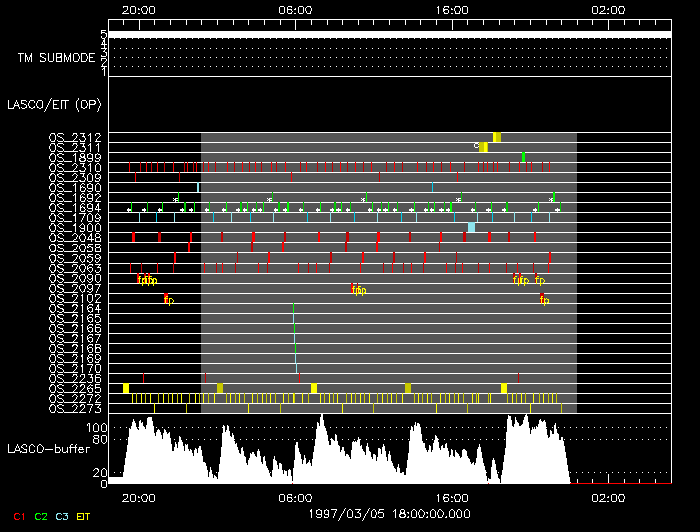Click the yellow block on OS_2312 row
The image size is (700, 532).
[x=497, y=137]
